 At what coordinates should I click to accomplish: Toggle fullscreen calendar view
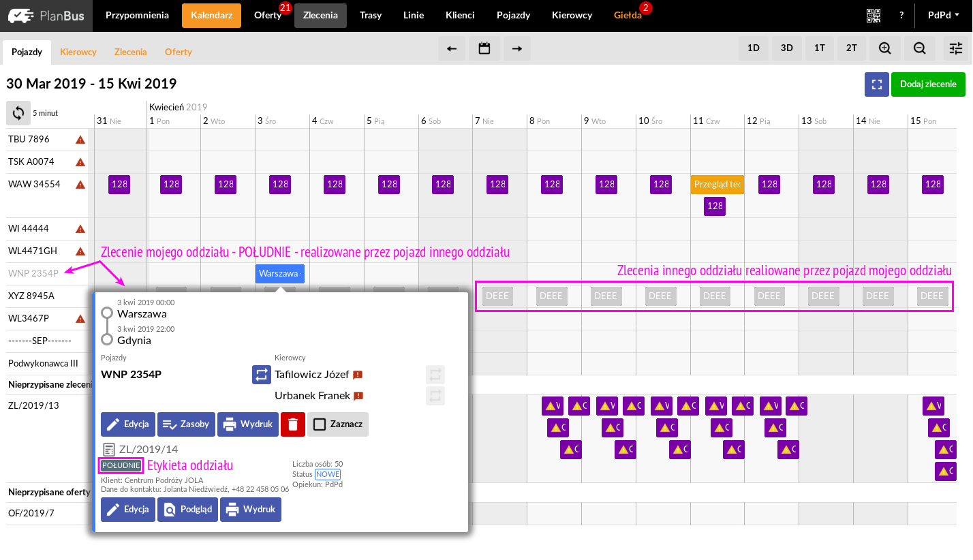click(877, 84)
